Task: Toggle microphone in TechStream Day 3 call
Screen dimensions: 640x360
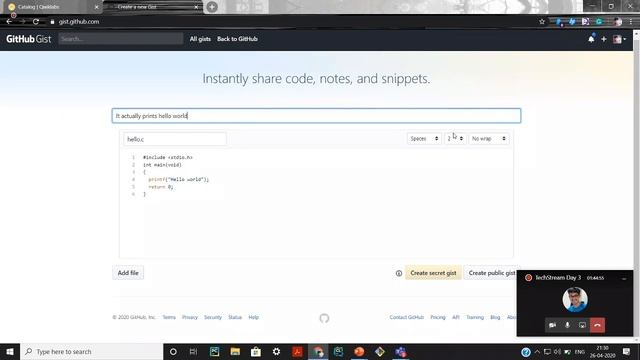Action: pyautogui.click(x=567, y=325)
